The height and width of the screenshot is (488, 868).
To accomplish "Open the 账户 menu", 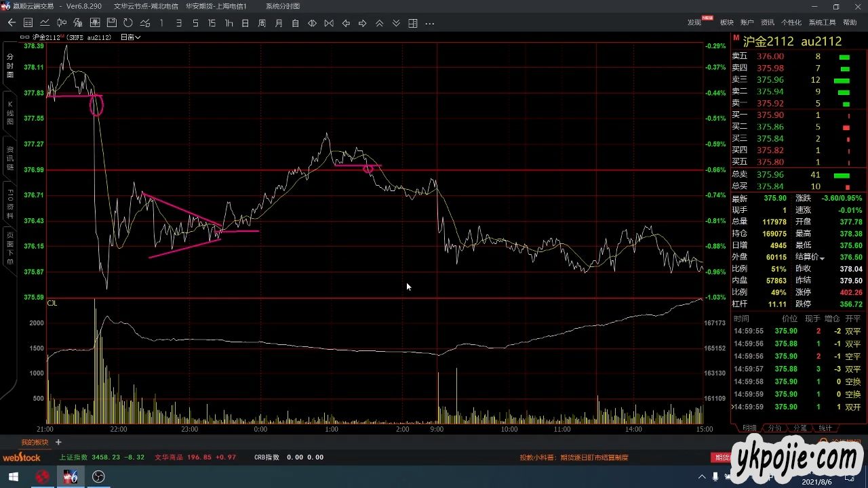I will [747, 23].
